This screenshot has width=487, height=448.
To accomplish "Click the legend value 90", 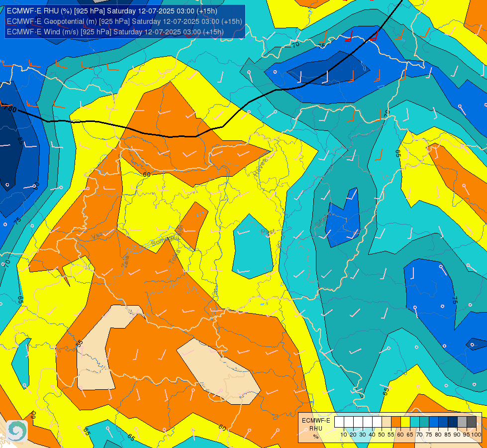I will click(457, 435).
